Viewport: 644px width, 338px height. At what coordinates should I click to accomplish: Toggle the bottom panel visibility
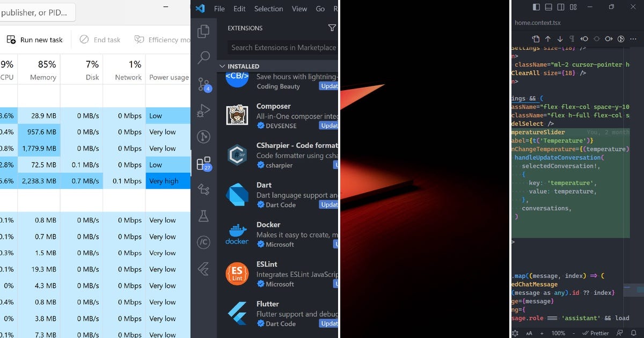click(549, 7)
